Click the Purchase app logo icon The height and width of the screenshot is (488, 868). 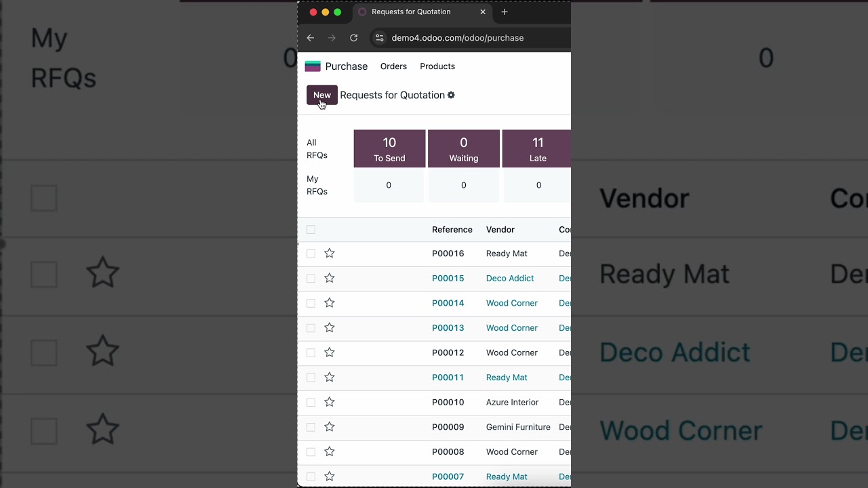tap(313, 66)
